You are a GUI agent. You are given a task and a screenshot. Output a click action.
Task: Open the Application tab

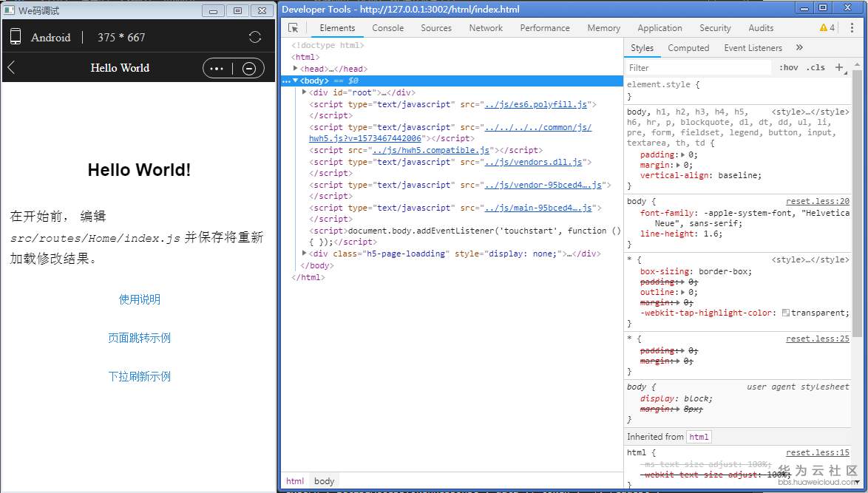click(660, 27)
